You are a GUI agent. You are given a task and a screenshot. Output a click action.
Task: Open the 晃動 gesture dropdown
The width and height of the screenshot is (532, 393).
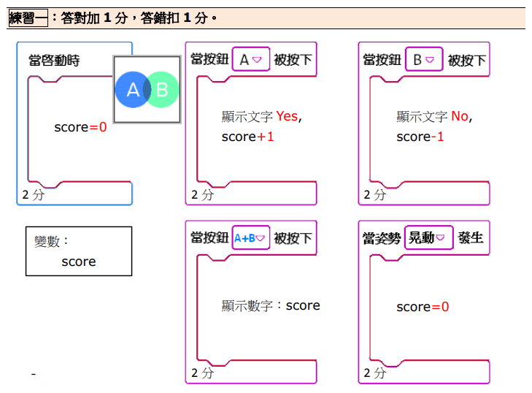[x=428, y=237]
